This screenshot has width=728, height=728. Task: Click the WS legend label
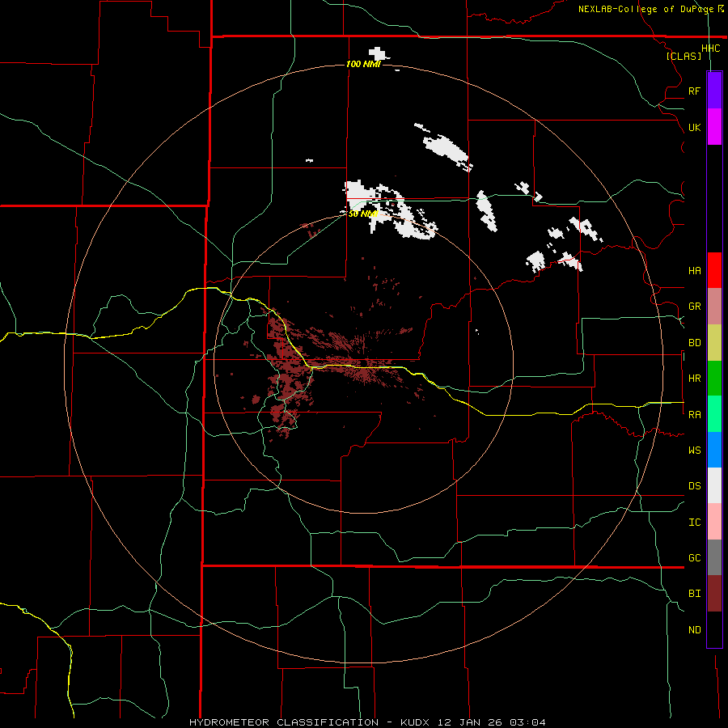pyautogui.click(x=694, y=450)
